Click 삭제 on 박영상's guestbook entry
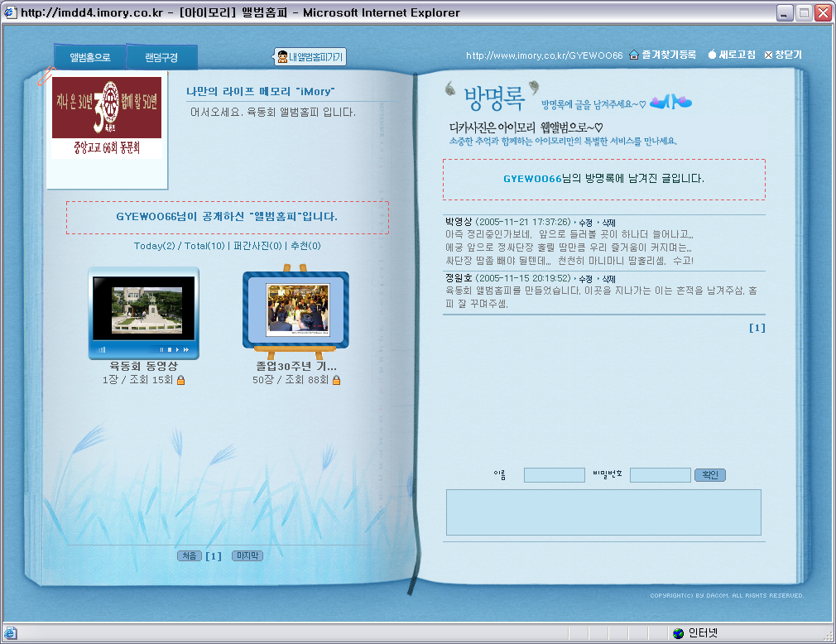 [x=608, y=223]
